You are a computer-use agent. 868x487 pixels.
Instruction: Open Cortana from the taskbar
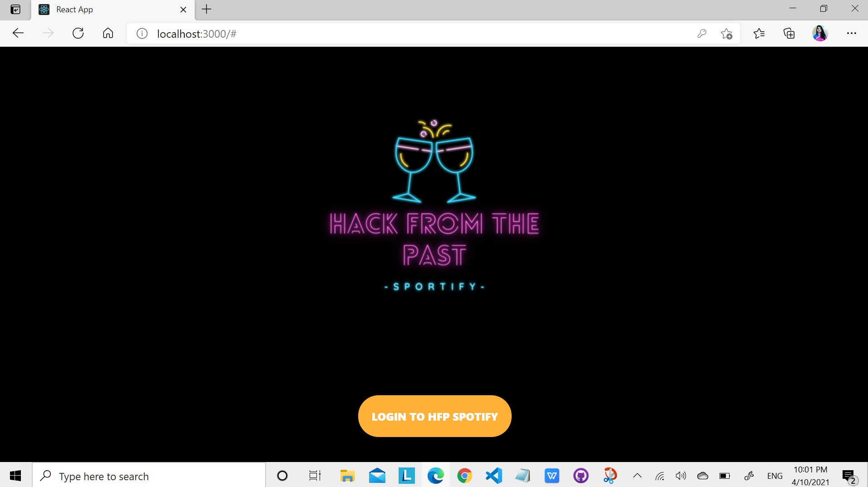tap(282, 476)
